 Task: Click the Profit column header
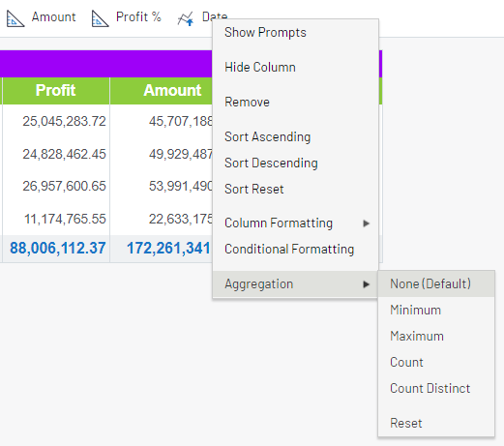pyautogui.click(x=56, y=90)
